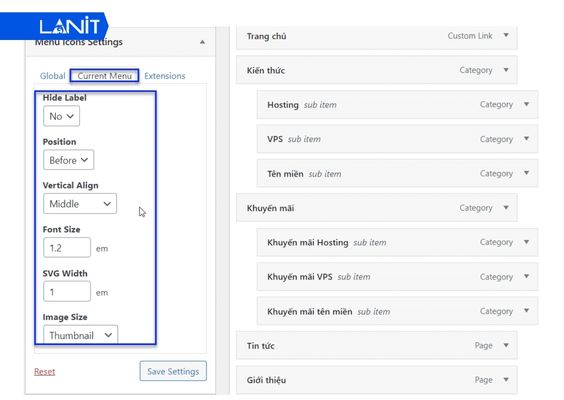This screenshot has width=564, height=400.
Task: Click the Reset link
Action: coord(45,372)
